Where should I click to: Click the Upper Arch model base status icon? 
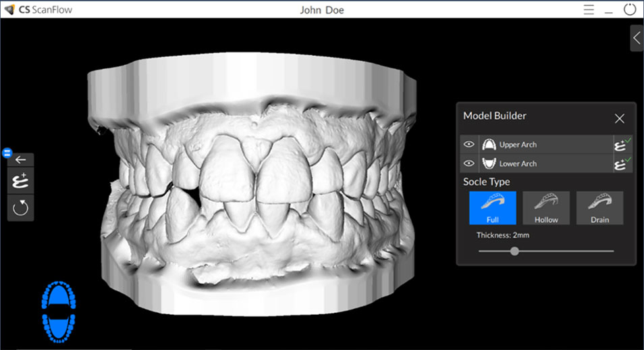click(622, 145)
